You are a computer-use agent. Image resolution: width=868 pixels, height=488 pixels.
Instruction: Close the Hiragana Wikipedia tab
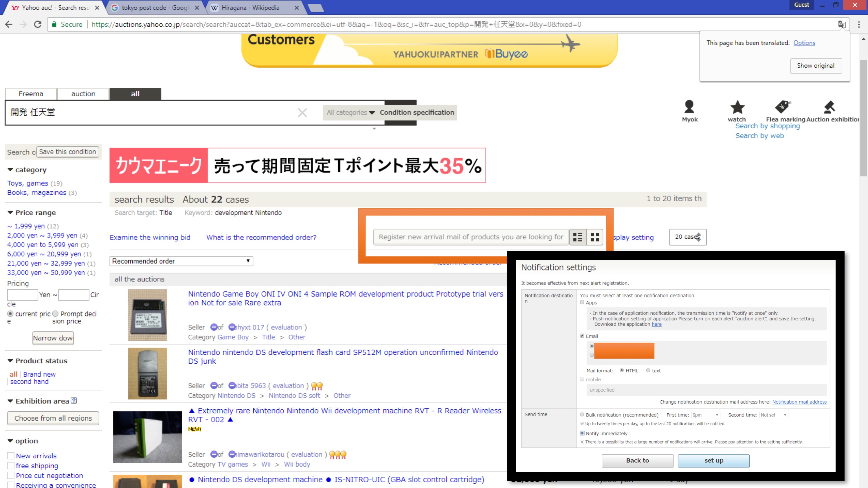(x=297, y=8)
